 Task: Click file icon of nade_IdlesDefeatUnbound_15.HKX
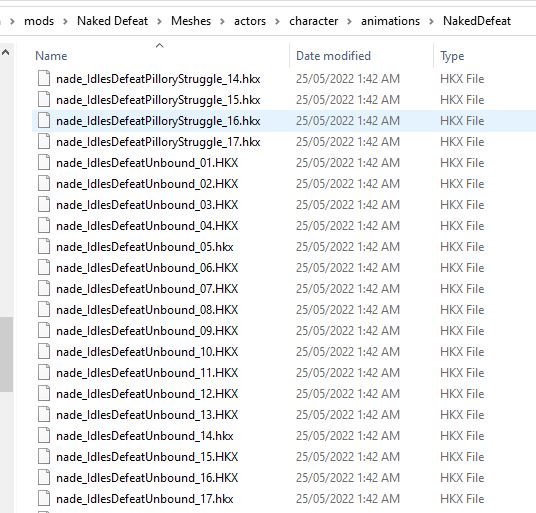[x=44, y=457]
